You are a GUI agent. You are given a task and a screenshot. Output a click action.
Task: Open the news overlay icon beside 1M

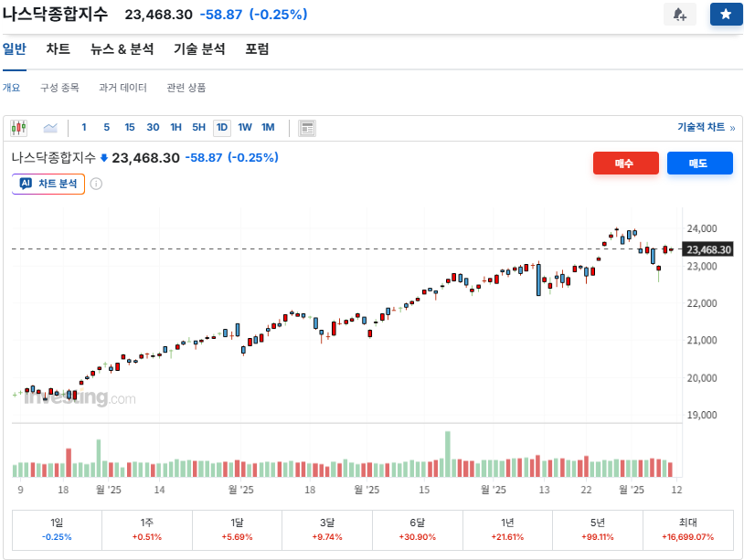[307, 128]
